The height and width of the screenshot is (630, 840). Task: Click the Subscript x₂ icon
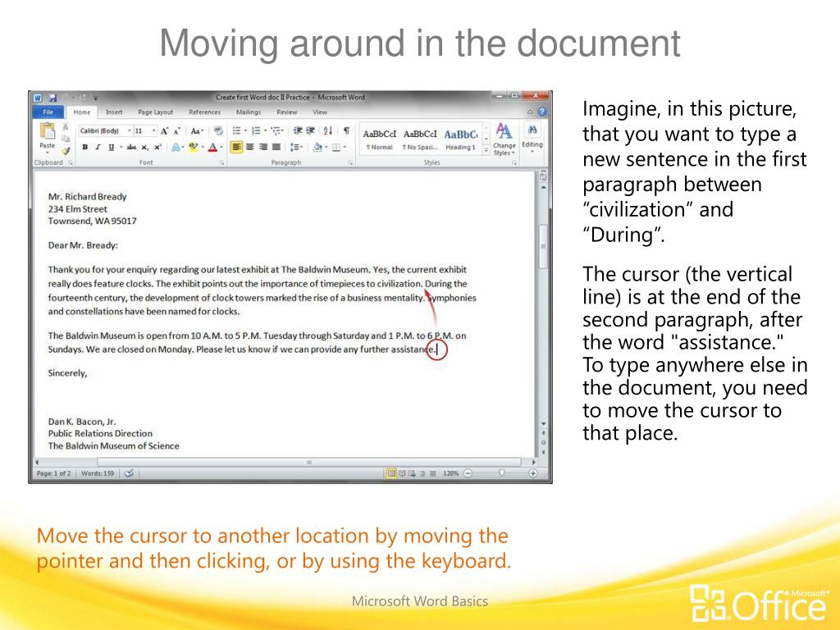[x=144, y=148]
